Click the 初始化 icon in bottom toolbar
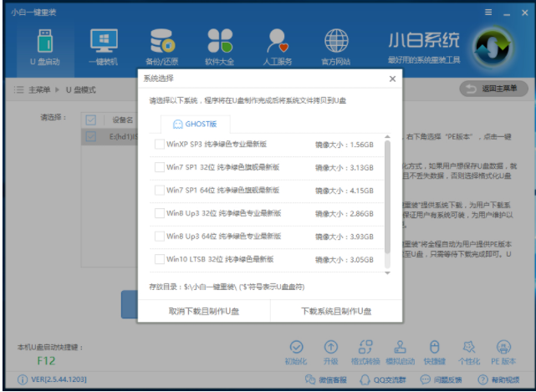Screen dimensions: 536x392 pyautogui.click(x=295, y=347)
